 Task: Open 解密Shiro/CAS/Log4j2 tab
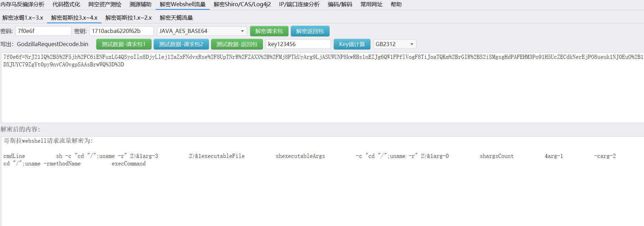[242, 4]
